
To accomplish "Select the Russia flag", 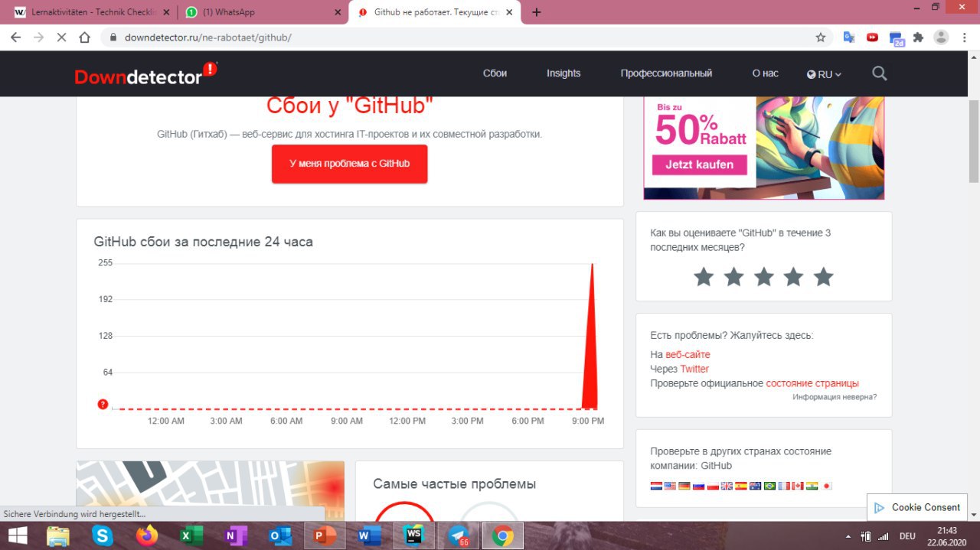I will coord(698,486).
